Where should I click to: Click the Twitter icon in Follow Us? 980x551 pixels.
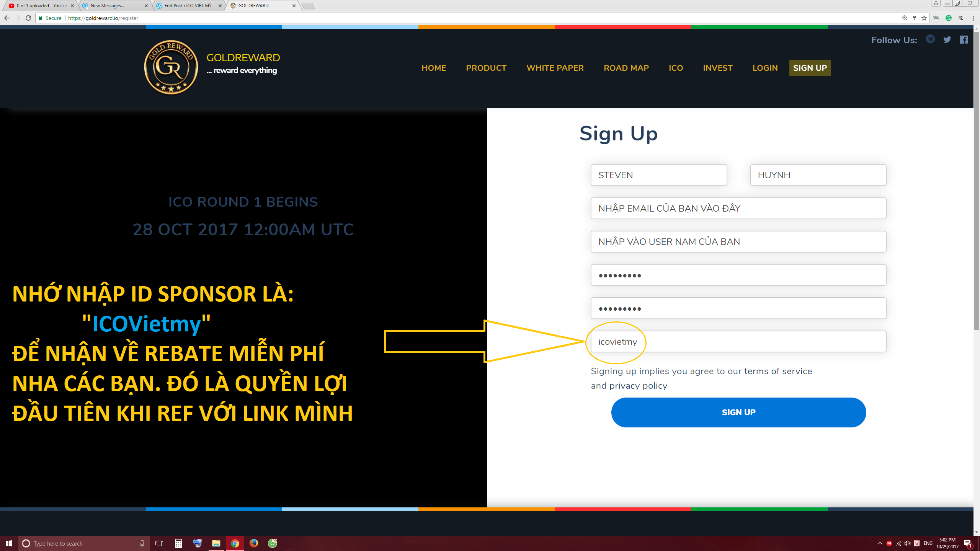point(948,39)
